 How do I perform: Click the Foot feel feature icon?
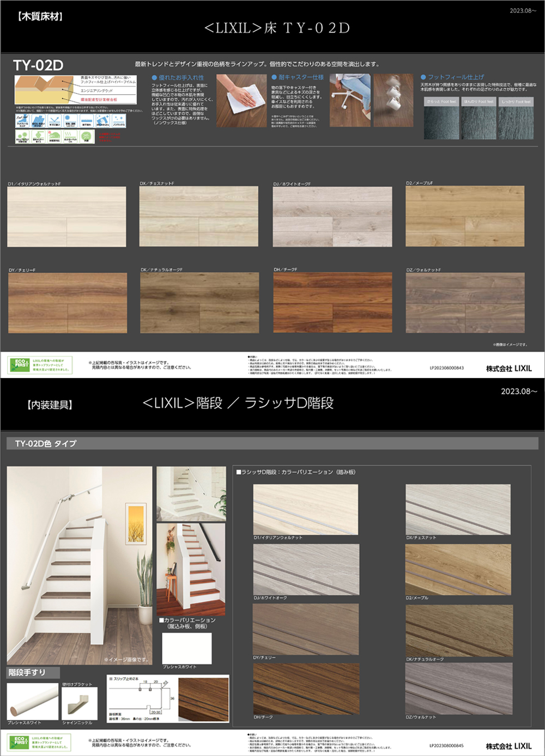tap(22, 121)
